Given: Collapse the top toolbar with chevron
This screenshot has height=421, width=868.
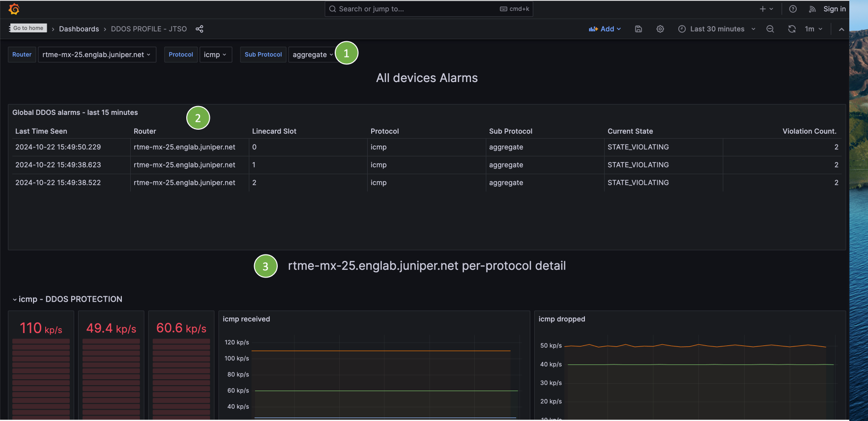Looking at the screenshot, I should tap(841, 29).
